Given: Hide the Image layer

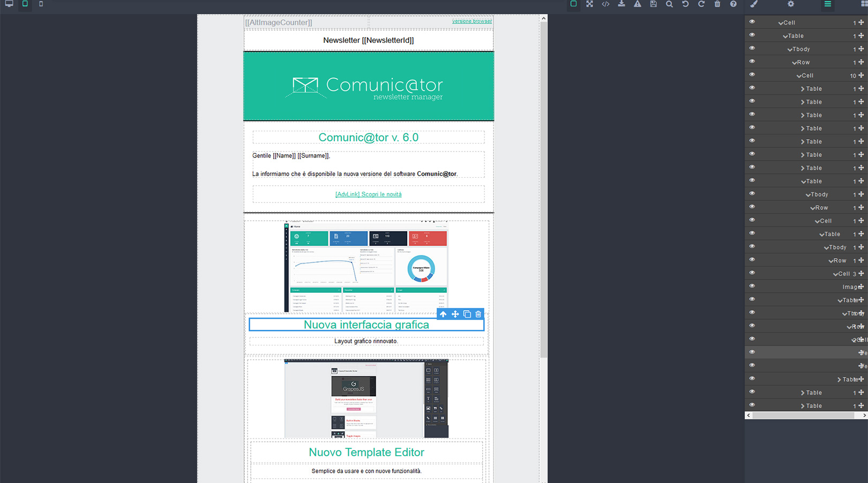Looking at the screenshot, I should (752, 286).
